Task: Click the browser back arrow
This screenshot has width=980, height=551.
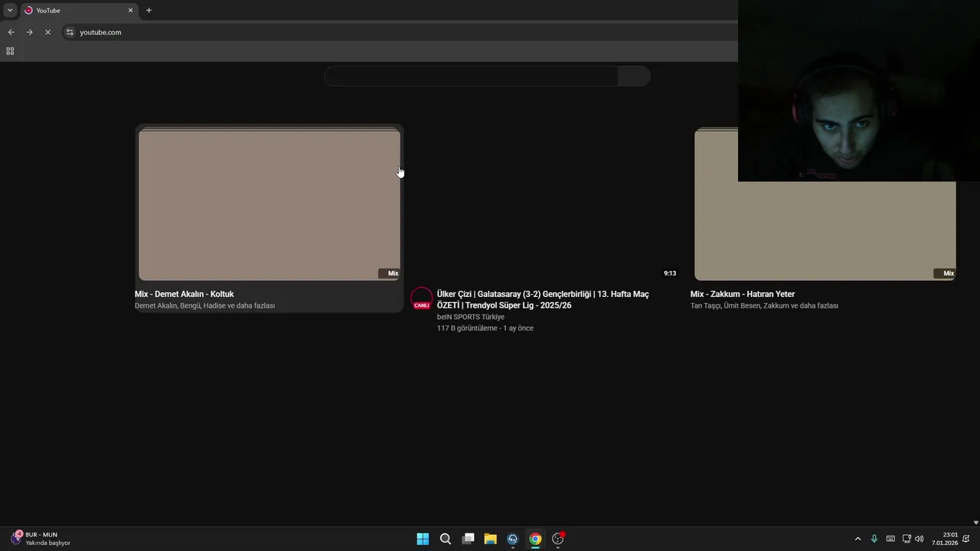Action: point(11,32)
